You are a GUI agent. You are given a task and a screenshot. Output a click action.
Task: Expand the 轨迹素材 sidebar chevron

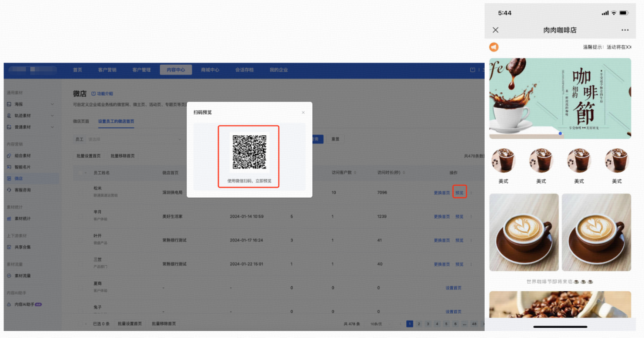click(52, 116)
